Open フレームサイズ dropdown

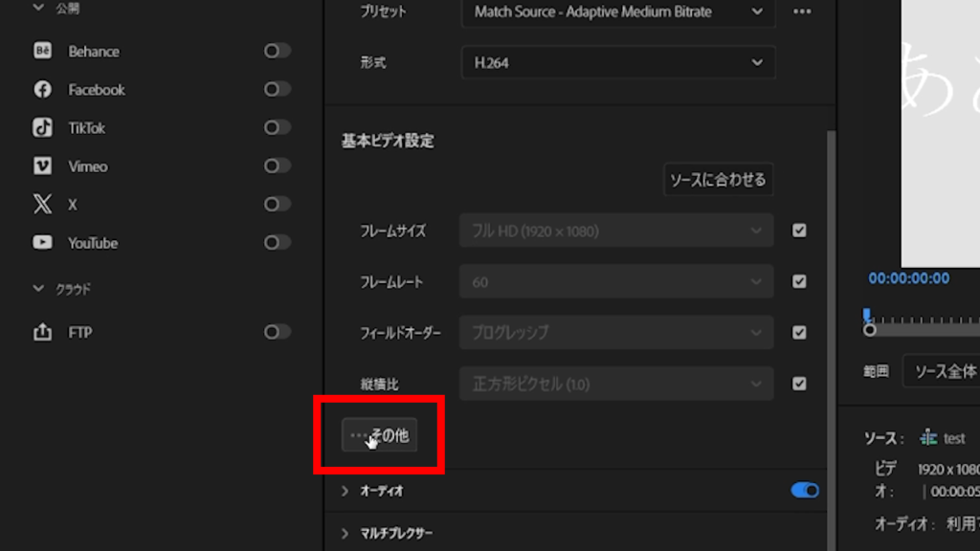(616, 231)
